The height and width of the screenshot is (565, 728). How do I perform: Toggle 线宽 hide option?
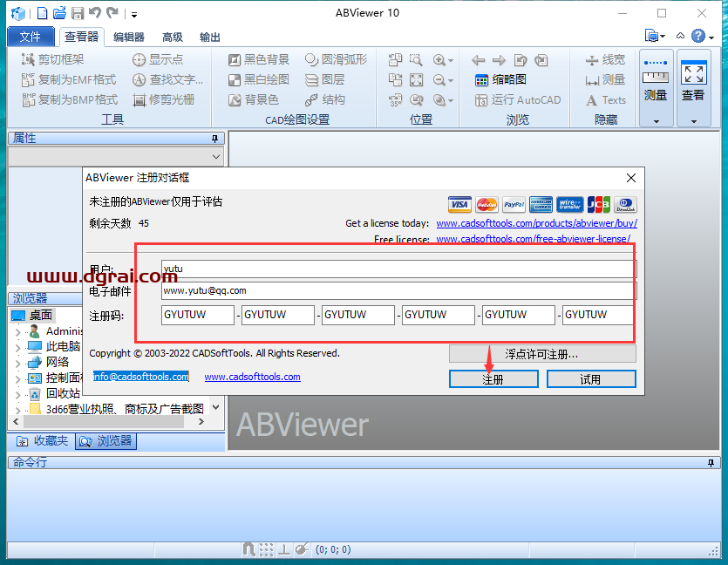click(605, 60)
